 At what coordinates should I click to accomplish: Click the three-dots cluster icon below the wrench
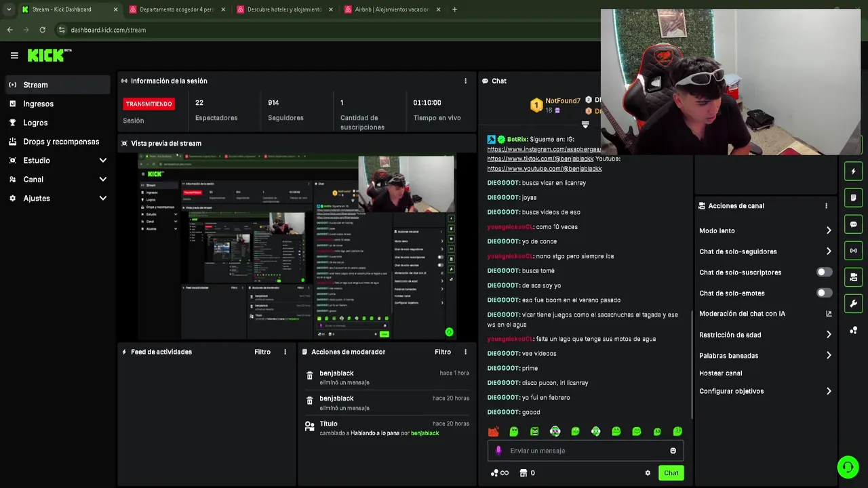pos(853,330)
